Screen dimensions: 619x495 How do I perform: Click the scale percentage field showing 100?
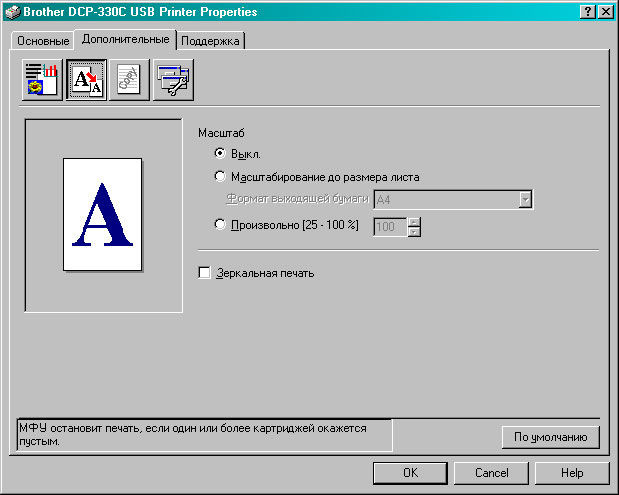click(x=390, y=227)
